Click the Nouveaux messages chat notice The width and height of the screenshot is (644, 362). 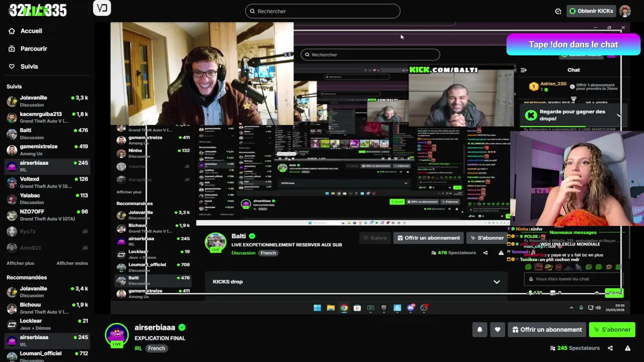pos(573,232)
